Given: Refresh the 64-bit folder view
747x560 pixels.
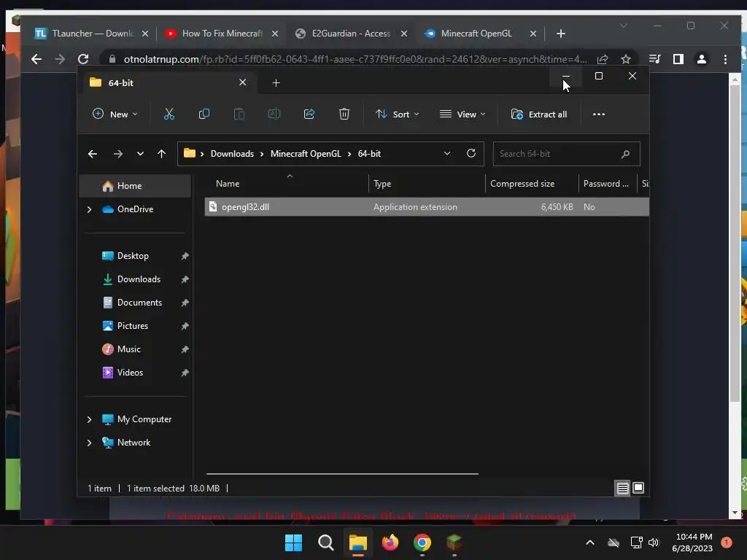Looking at the screenshot, I should (x=471, y=153).
